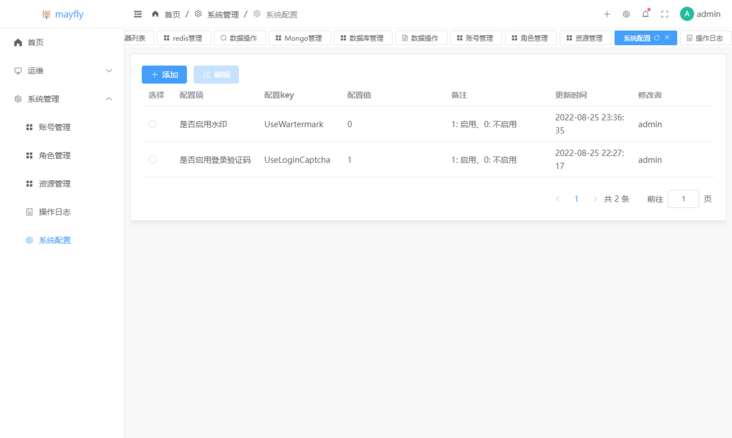The image size is (732, 438).
Task: Open layout settings via the top-right gear icon
Action: tap(626, 14)
